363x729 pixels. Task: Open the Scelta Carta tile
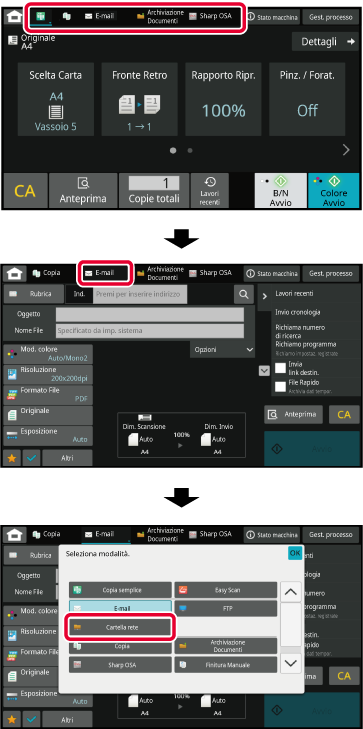(56, 99)
